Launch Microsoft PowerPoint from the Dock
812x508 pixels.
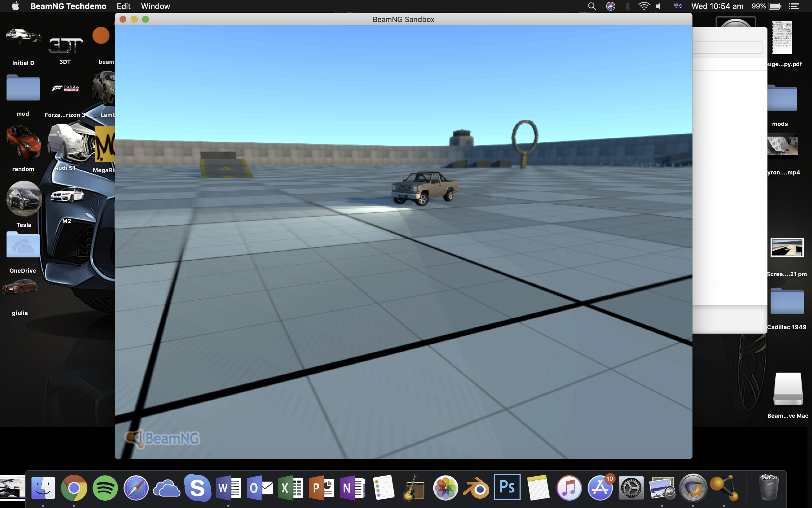pyautogui.click(x=321, y=487)
